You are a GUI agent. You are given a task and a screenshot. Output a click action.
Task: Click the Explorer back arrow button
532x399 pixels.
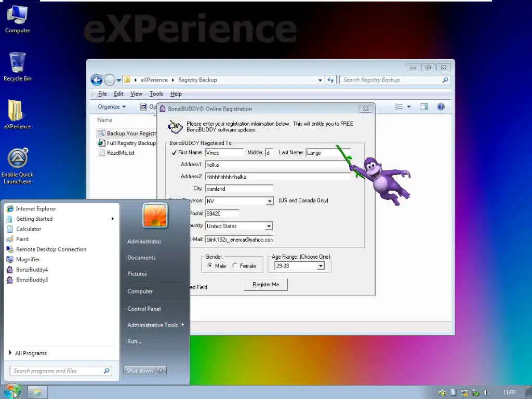tap(97, 80)
